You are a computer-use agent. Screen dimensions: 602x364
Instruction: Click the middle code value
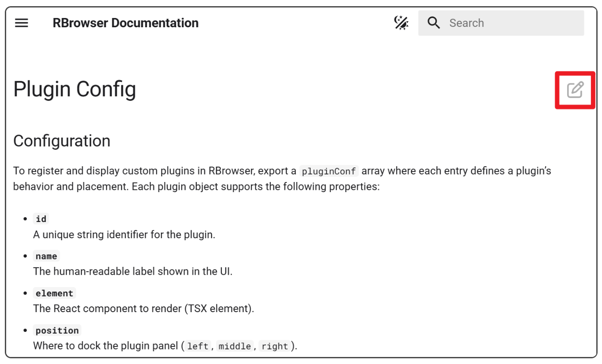click(x=235, y=346)
